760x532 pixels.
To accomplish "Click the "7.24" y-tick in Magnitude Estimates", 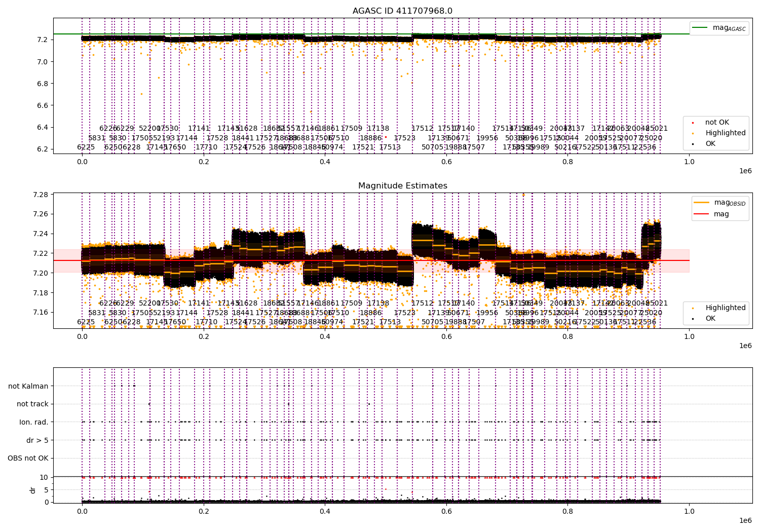I will click(x=42, y=234).
